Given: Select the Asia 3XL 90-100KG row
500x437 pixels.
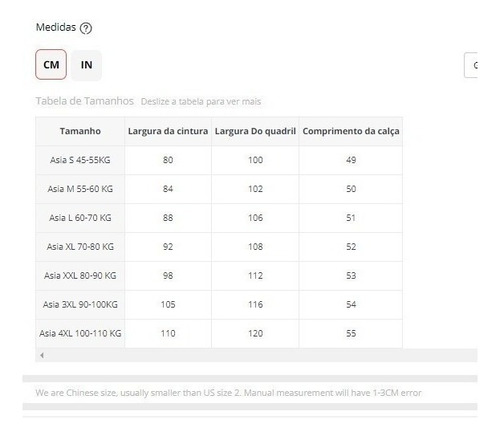Looking at the screenshot, I should tap(219, 305).
